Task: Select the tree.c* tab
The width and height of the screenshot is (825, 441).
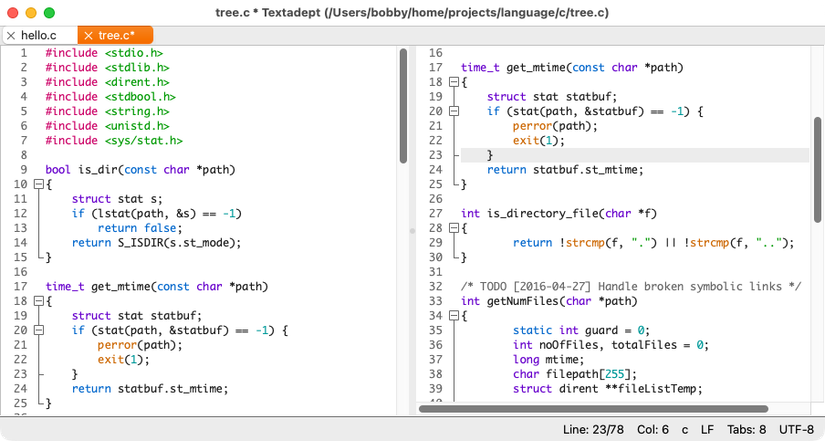Action: [115, 35]
